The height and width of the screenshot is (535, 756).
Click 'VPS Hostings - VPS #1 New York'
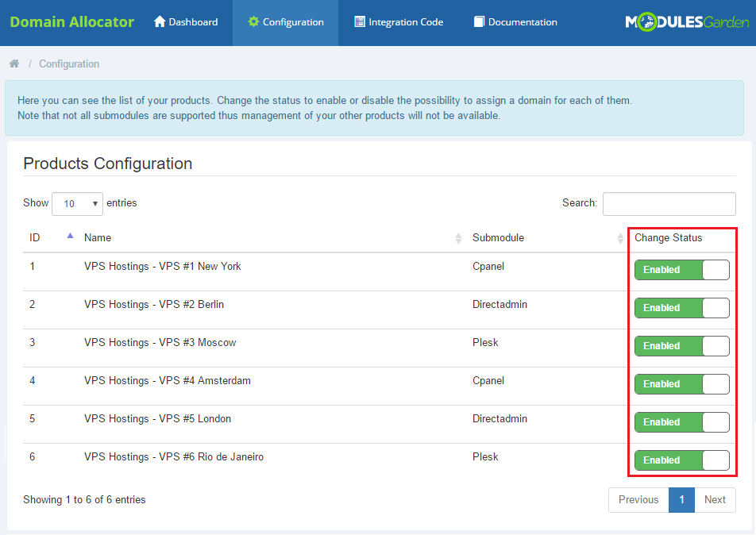tap(163, 266)
